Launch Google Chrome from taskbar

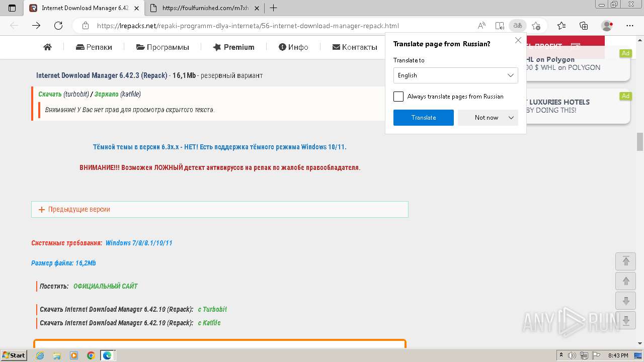click(91, 355)
